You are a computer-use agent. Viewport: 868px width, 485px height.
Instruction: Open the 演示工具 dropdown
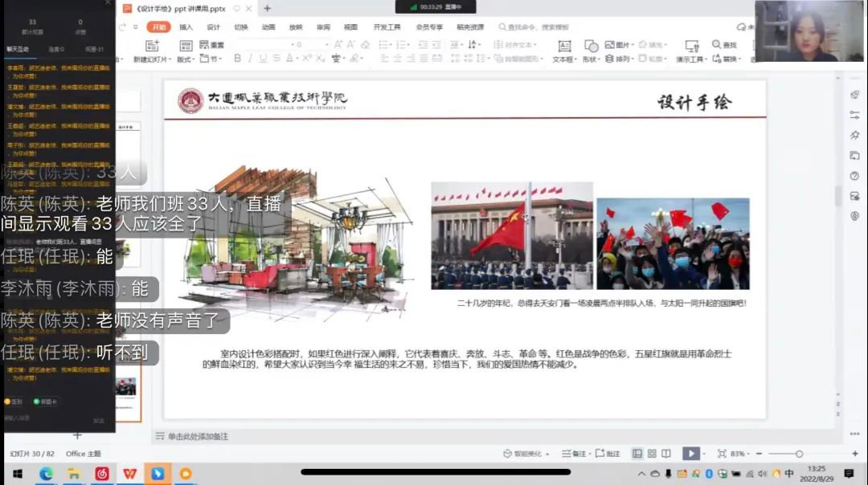(690, 59)
